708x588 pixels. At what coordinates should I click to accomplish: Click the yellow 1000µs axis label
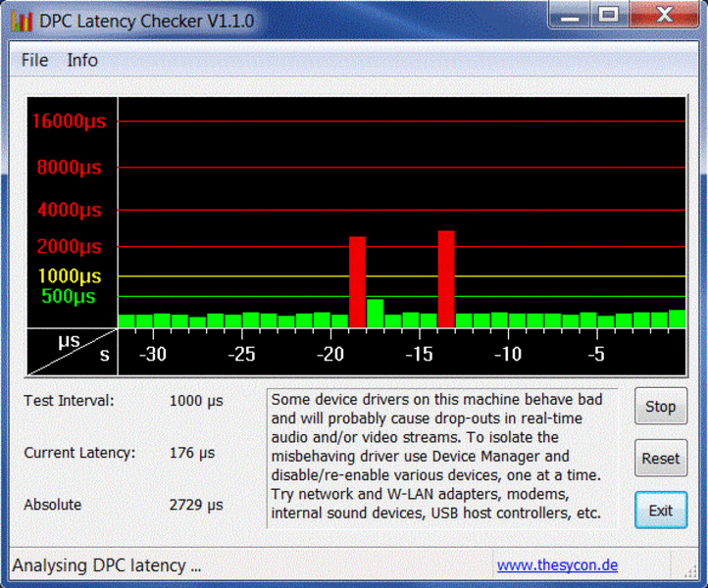(69, 275)
